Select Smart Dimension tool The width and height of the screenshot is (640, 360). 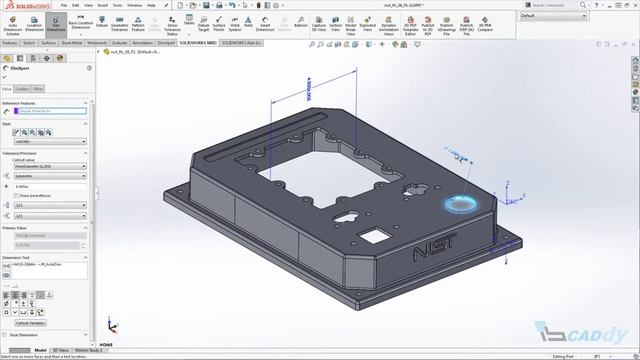265,24
